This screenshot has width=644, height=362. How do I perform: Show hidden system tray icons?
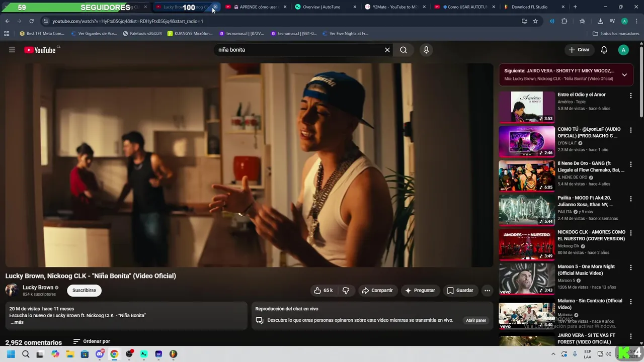pyautogui.click(x=553, y=354)
